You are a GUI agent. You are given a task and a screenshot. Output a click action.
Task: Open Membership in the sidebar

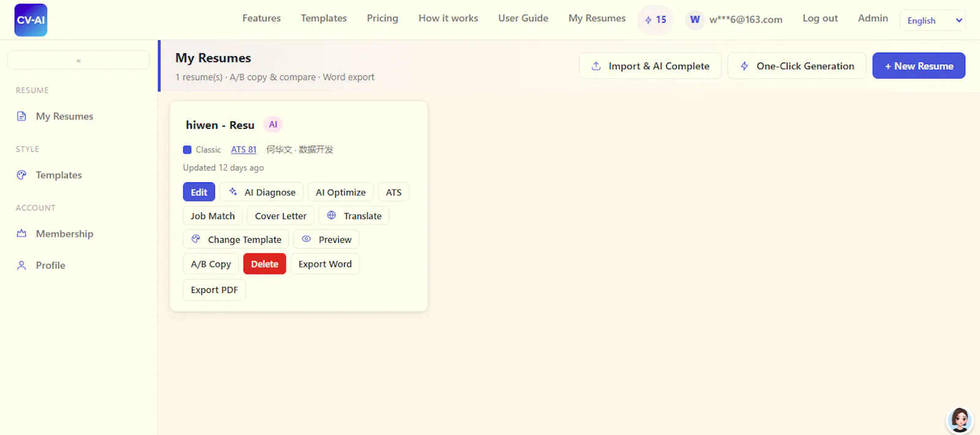[64, 234]
